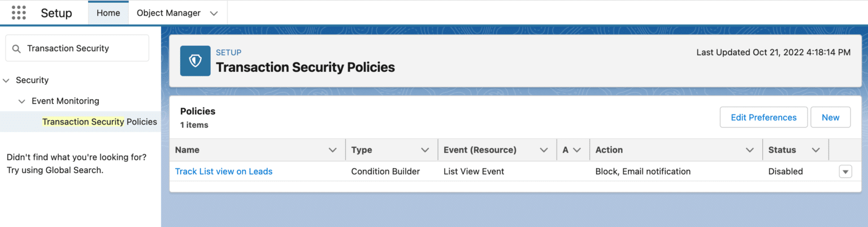Open the Status column dropdown chevron

815,150
